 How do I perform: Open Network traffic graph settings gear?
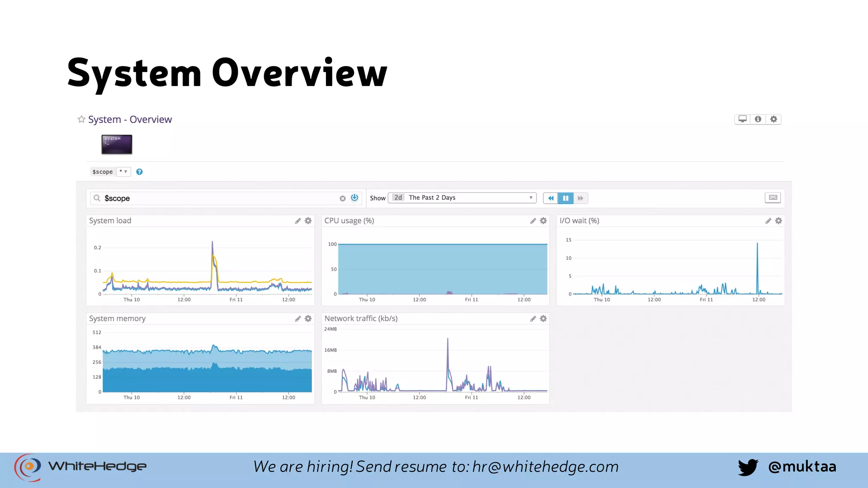point(543,319)
